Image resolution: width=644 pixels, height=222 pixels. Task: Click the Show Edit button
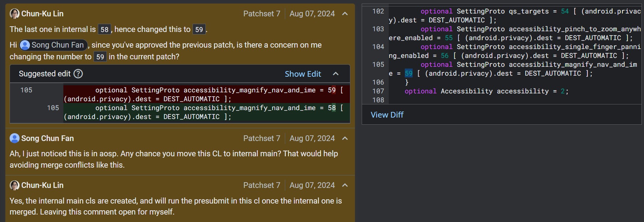303,74
